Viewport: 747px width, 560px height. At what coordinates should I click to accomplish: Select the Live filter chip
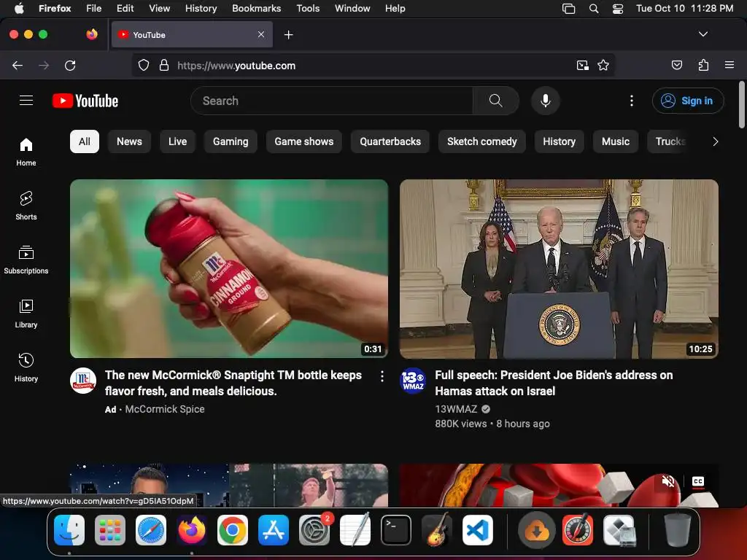177,141
